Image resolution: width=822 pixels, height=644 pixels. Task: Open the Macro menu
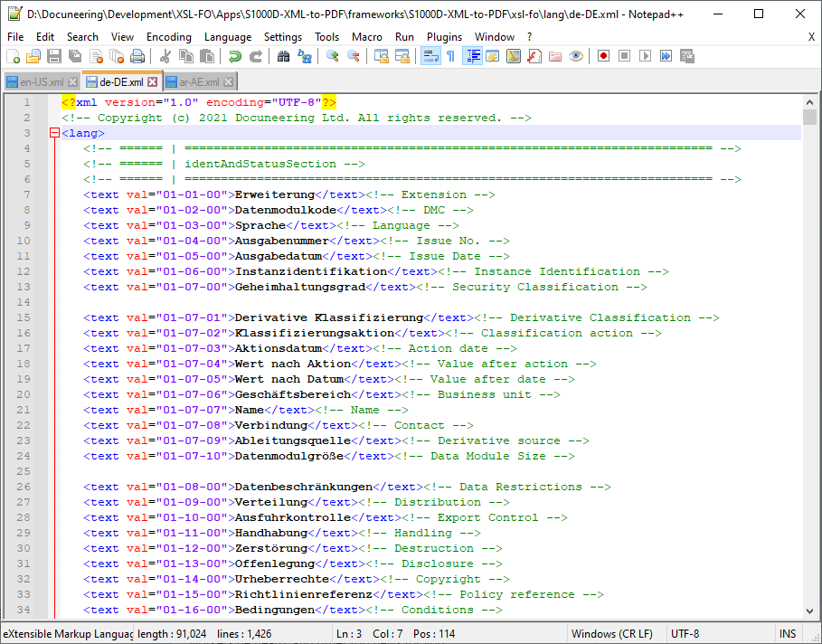(367, 37)
